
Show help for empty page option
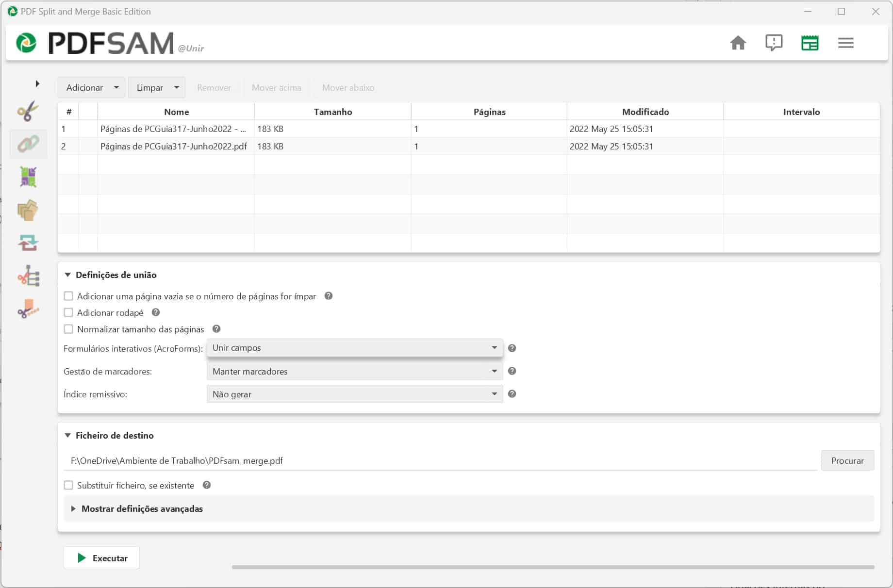click(329, 296)
